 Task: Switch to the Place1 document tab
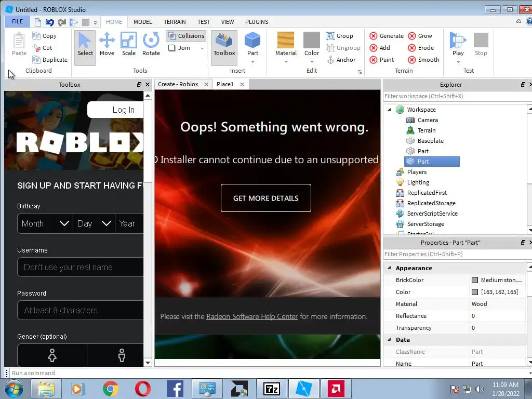pyautogui.click(x=225, y=84)
